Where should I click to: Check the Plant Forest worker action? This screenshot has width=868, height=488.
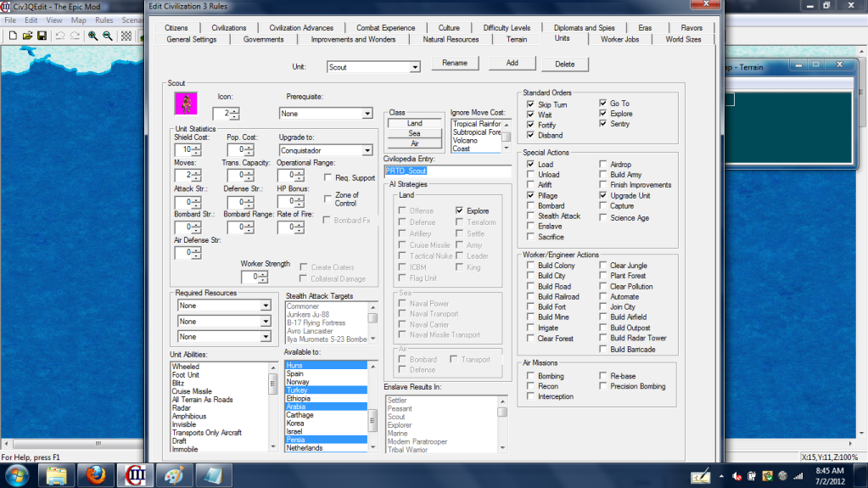[602, 275]
